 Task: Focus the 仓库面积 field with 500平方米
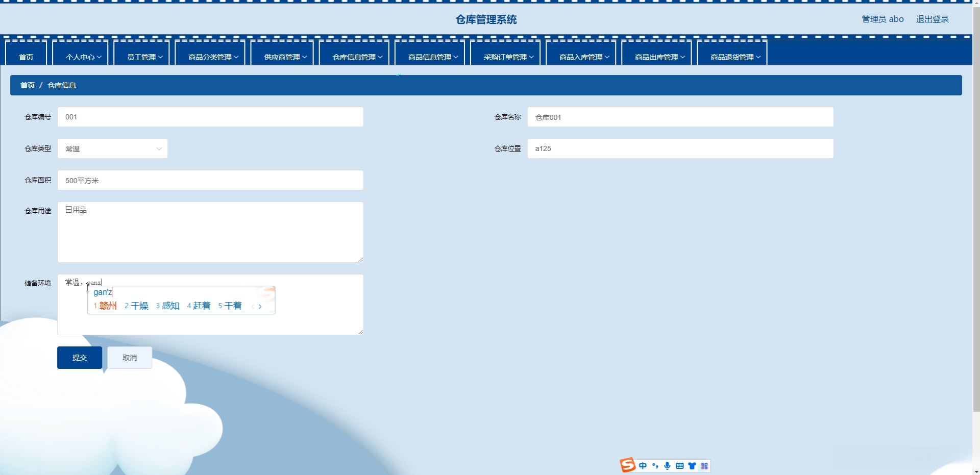[210, 180]
